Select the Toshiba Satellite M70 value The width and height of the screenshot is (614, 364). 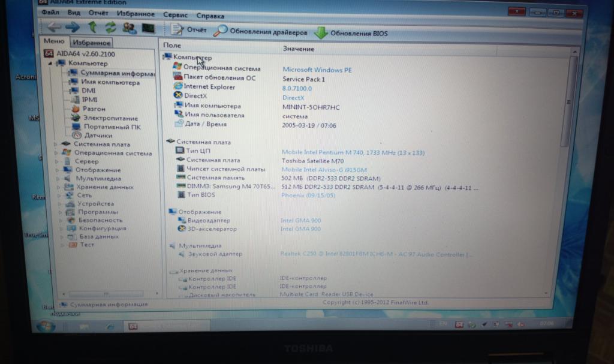[312, 161]
